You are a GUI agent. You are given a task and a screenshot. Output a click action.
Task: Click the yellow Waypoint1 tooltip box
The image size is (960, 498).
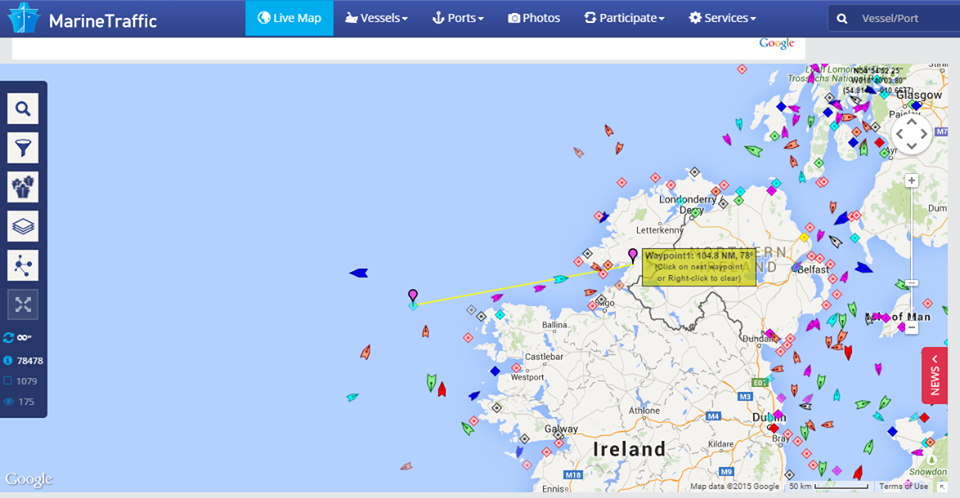click(699, 267)
